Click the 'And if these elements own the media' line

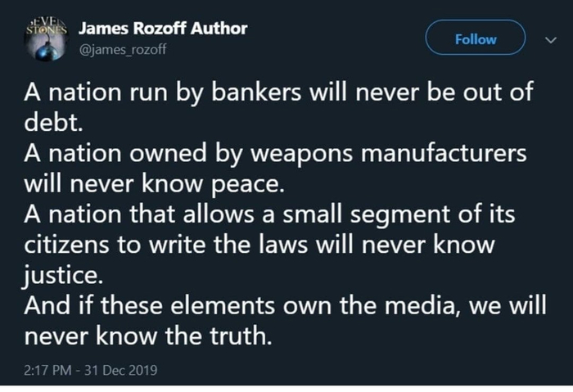[275, 305]
